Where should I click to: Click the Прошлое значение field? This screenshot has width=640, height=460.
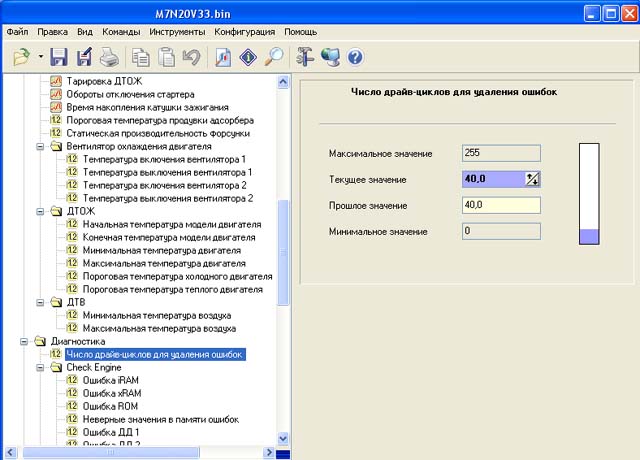(501, 205)
